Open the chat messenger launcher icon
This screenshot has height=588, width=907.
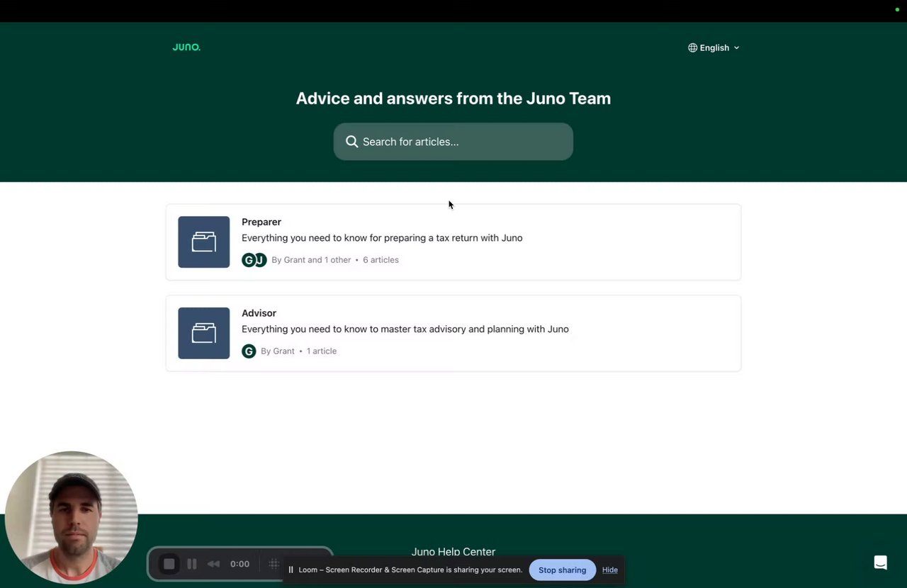(881, 562)
